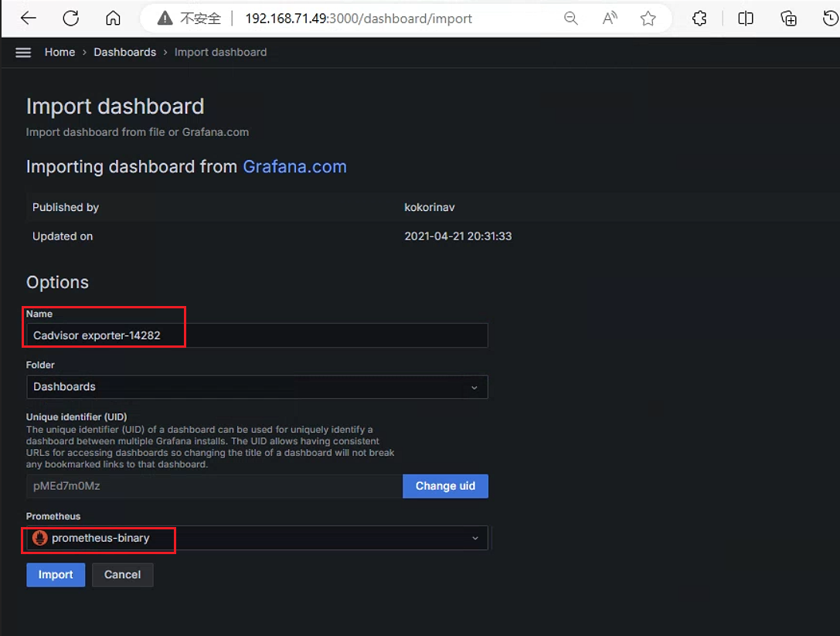This screenshot has width=840, height=636.
Task: Cancel the dashboard import
Action: 123,574
